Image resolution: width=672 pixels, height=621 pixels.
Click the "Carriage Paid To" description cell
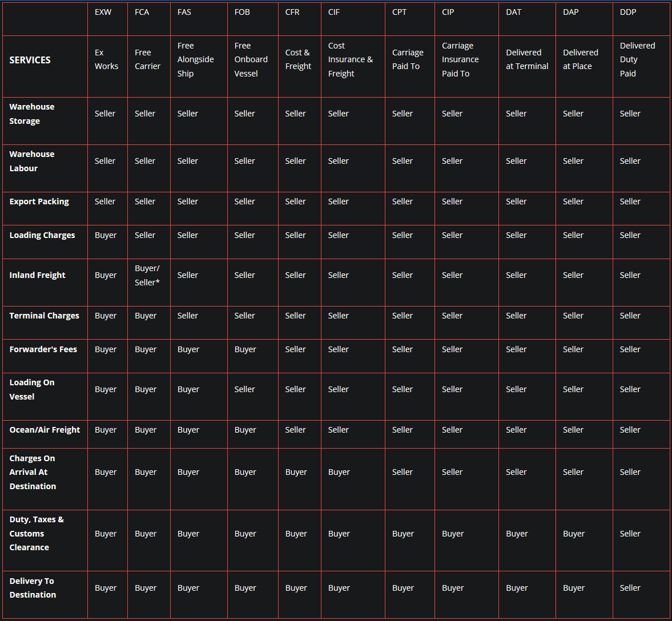click(408, 59)
